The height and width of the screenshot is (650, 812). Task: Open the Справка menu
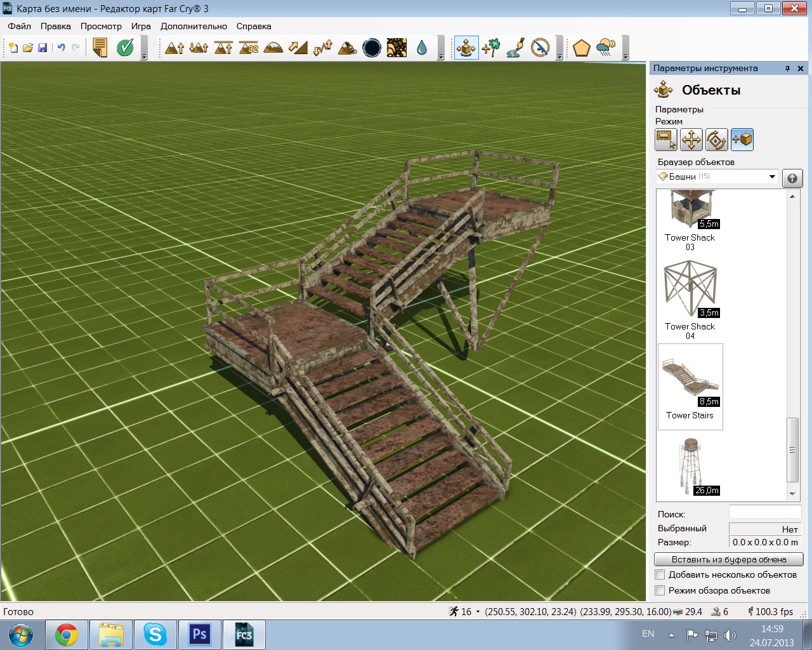coord(254,26)
